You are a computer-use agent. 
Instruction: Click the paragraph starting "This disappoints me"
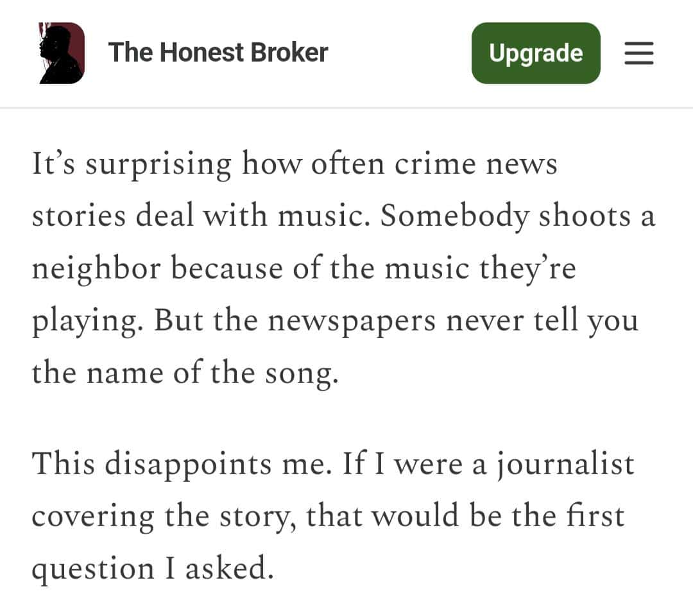(332, 516)
